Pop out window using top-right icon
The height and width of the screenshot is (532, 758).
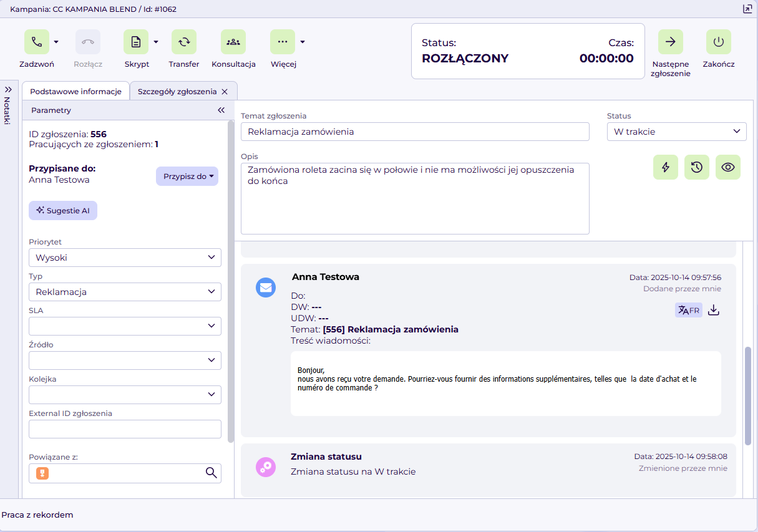[747, 9]
